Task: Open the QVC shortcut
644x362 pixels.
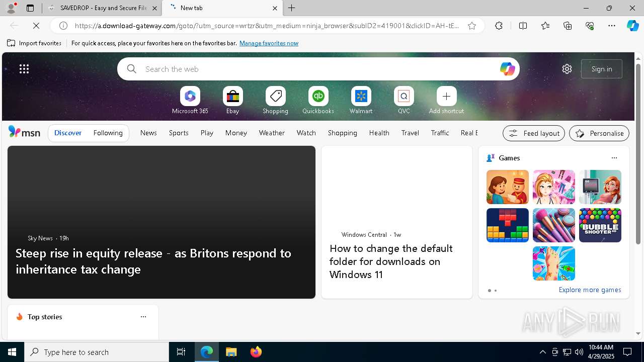Action: coord(404,100)
